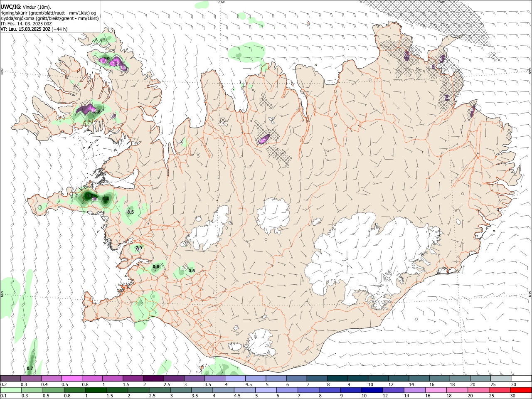Click snow scale swatch between 6 and 7
Image resolution: width=532 pixels, height=399 pixels.
click(296, 379)
